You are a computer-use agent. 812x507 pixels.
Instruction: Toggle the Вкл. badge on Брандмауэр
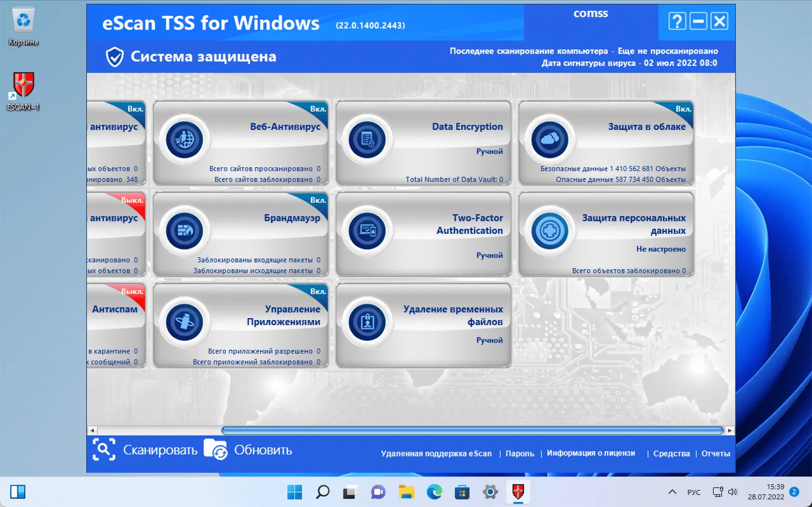[x=318, y=200]
